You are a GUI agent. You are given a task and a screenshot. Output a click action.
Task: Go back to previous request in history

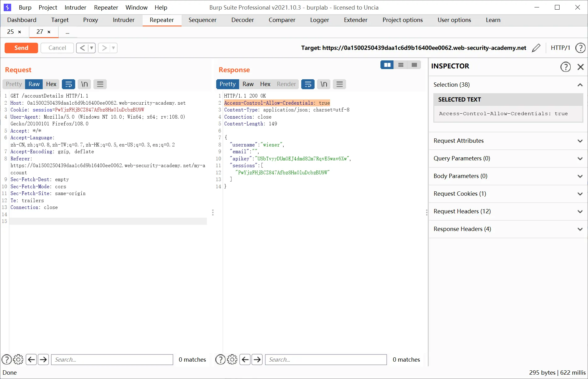pos(82,48)
